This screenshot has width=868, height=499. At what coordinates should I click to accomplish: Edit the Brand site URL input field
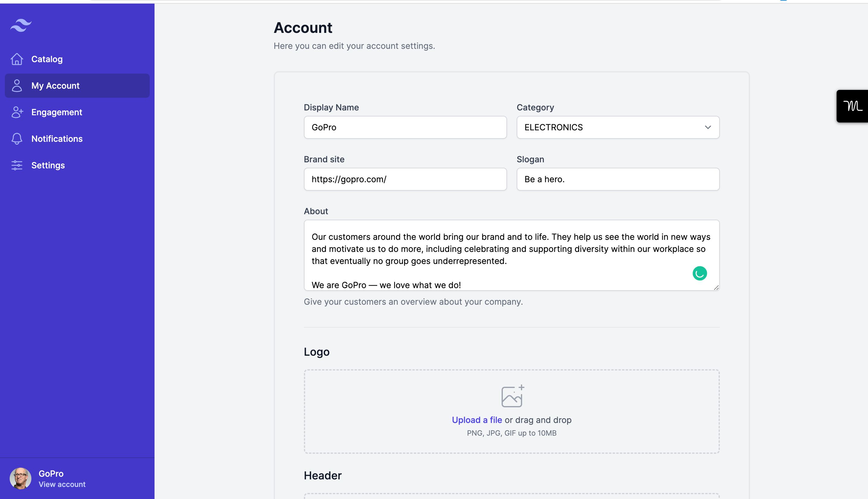405,180
